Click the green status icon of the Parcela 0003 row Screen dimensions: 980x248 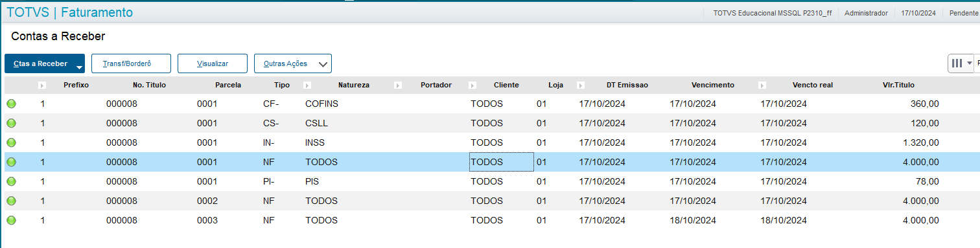click(x=12, y=220)
